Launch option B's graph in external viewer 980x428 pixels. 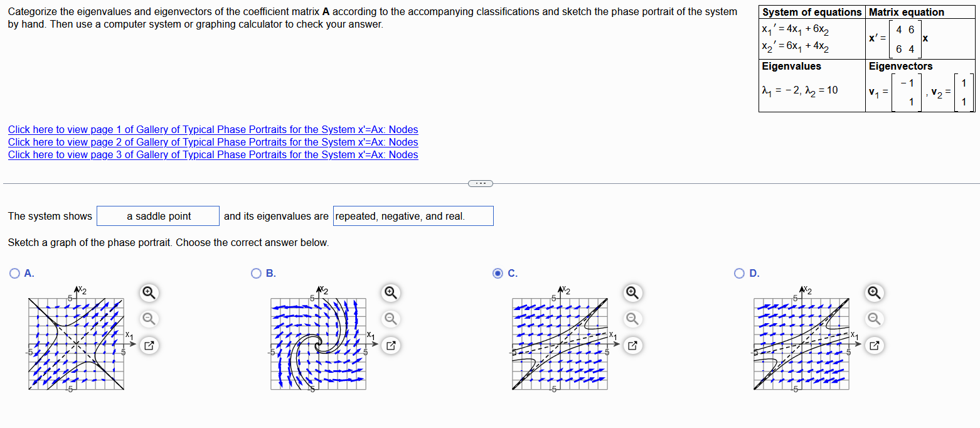390,345
